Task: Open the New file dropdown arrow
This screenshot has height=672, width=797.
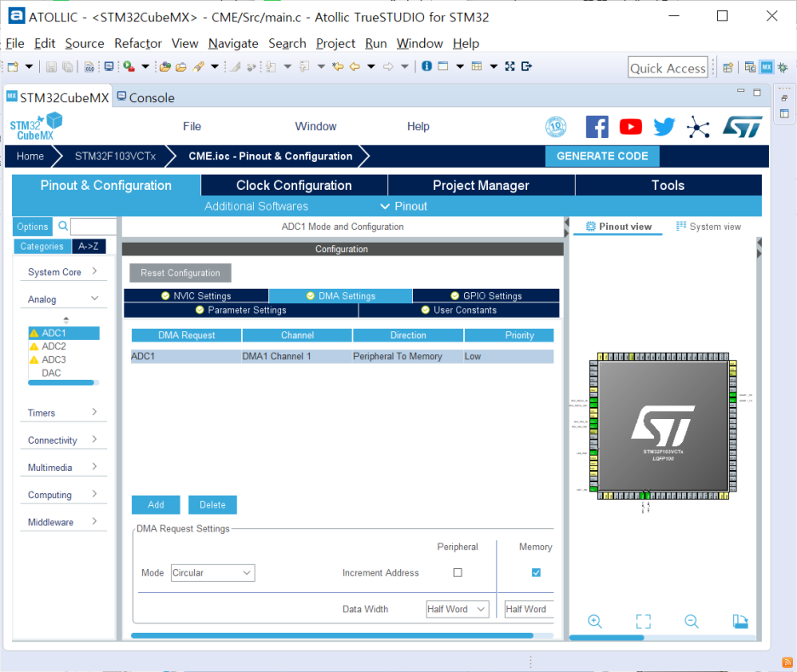Action: click(x=29, y=66)
